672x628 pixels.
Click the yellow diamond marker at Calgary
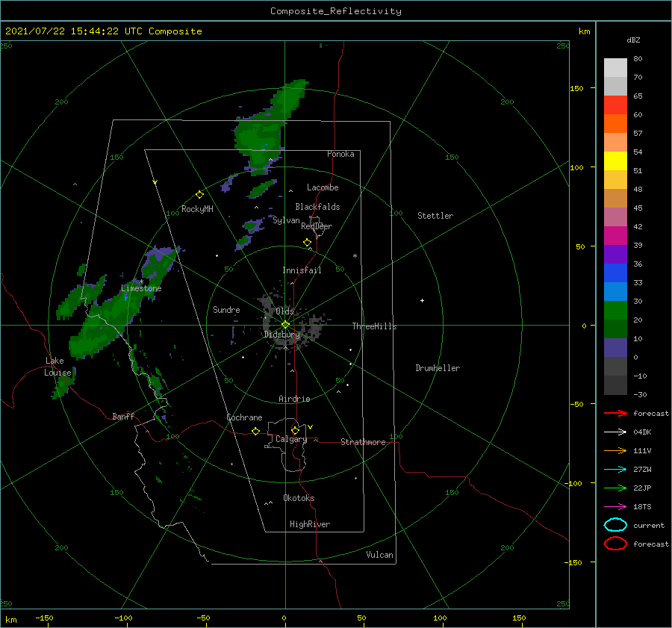(x=295, y=430)
